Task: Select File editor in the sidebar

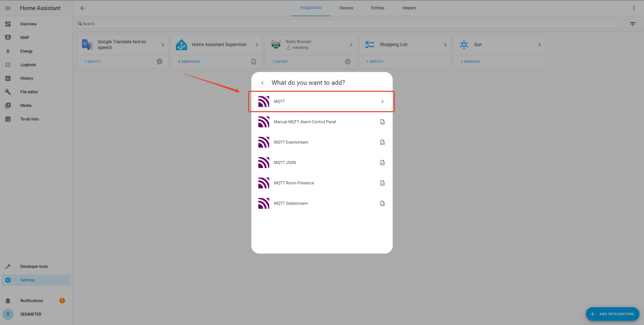Action: pyautogui.click(x=36, y=92)
